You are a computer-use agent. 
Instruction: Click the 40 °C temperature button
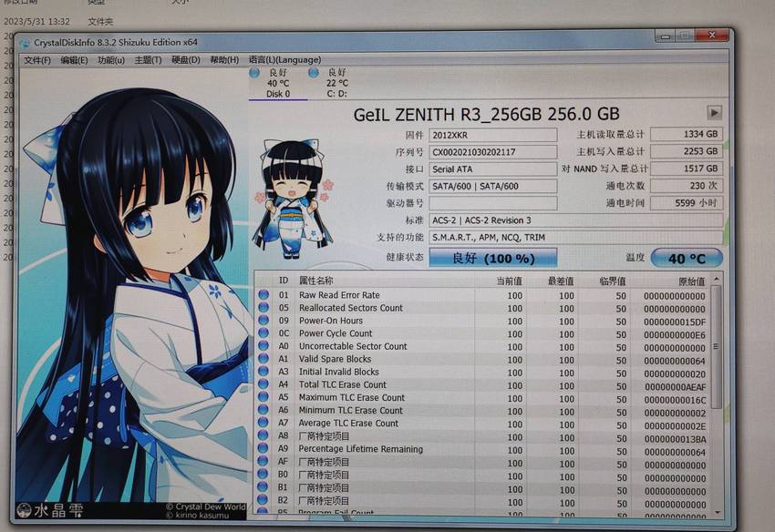click(x=687, y=258)
